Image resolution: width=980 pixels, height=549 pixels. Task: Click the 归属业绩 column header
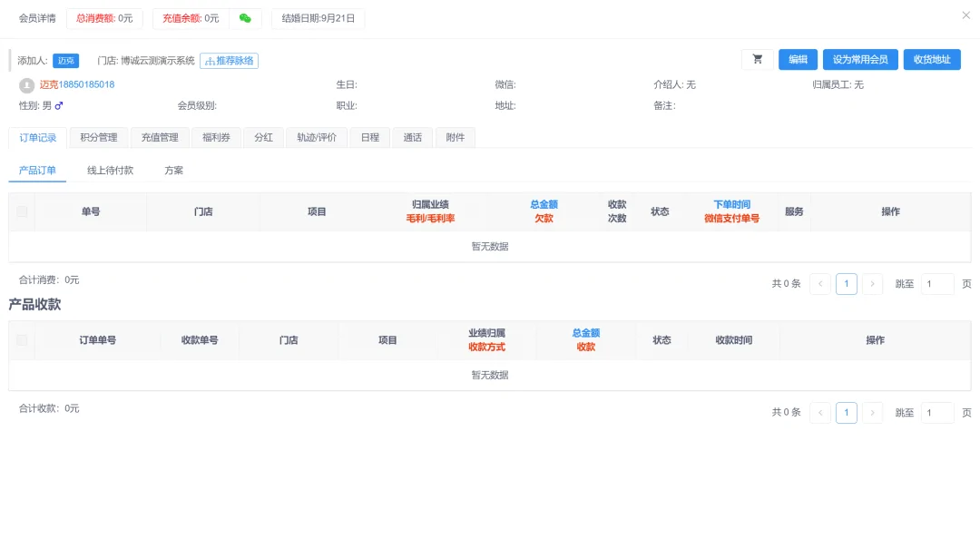point(430,204)
